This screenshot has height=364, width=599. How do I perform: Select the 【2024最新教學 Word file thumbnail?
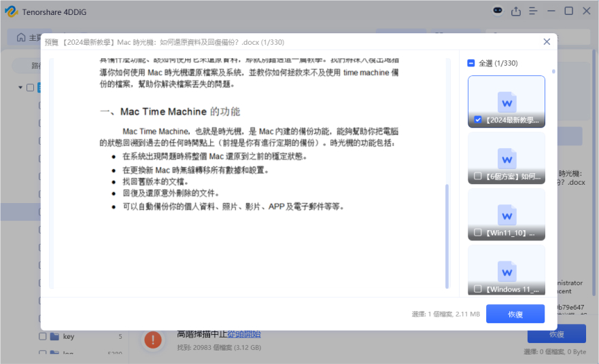pyautogui.click(x=507, y=101)
